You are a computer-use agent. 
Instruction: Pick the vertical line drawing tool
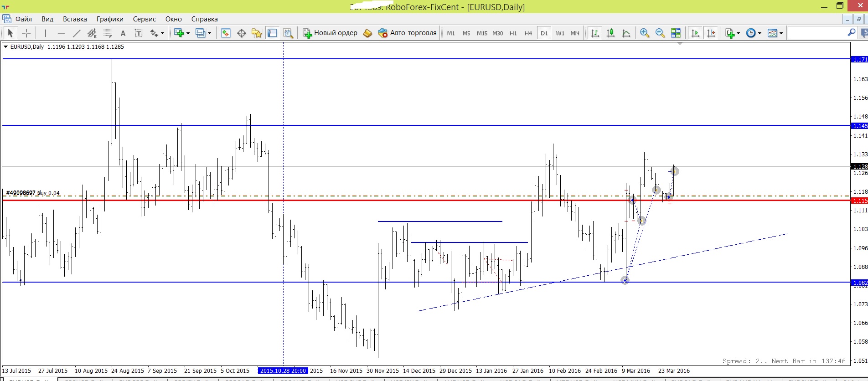[x=45, y=33]
